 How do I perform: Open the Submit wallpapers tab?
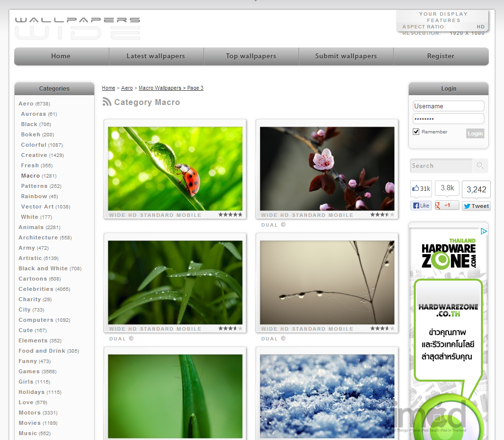tap(346, 56)
